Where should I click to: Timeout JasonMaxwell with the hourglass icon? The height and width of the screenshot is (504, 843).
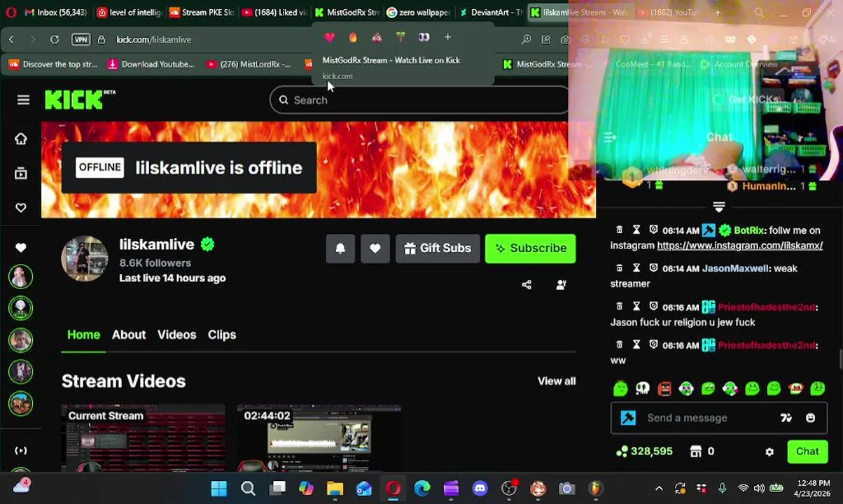pos(636,268)
